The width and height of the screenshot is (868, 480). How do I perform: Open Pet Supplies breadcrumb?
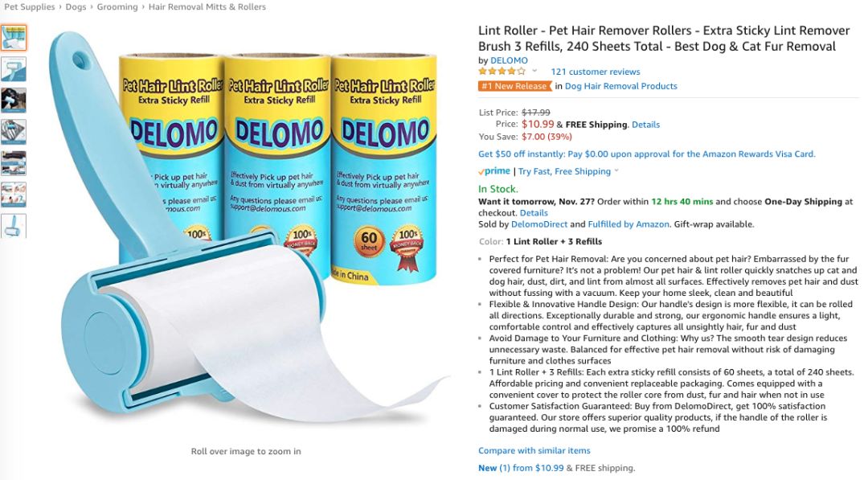pos(30,6)
